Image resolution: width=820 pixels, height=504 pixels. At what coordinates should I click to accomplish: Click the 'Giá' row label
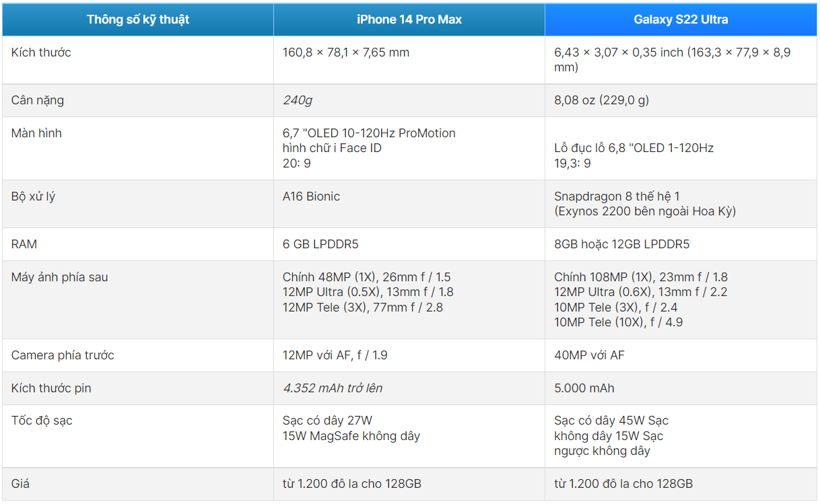click(x=20, y=484)
